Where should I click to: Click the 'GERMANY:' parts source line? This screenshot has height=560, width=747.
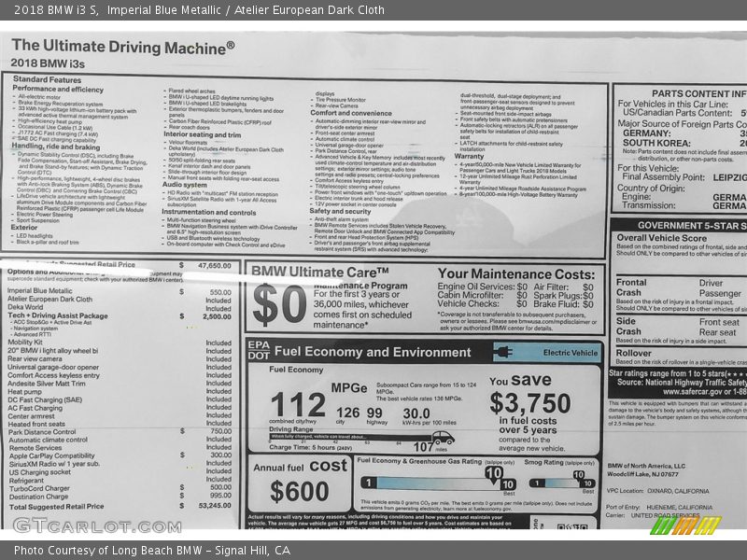pos(646,133)
